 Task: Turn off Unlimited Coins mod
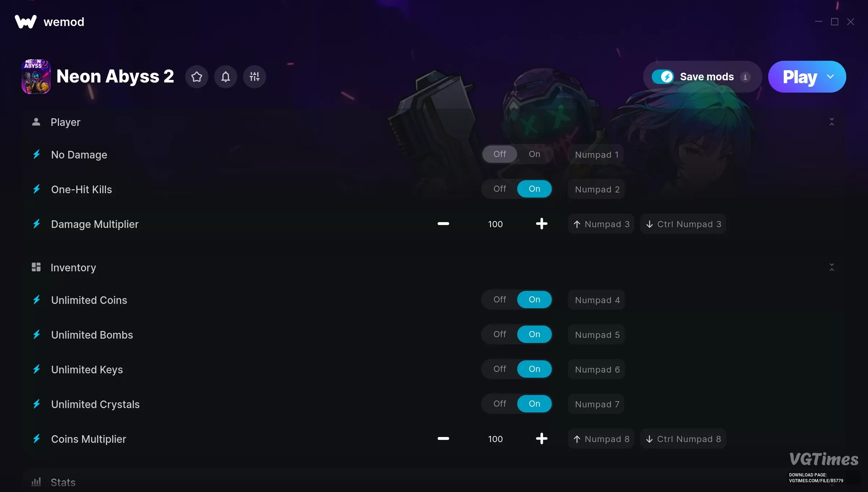pyautogui.click(x=500, y=300)
